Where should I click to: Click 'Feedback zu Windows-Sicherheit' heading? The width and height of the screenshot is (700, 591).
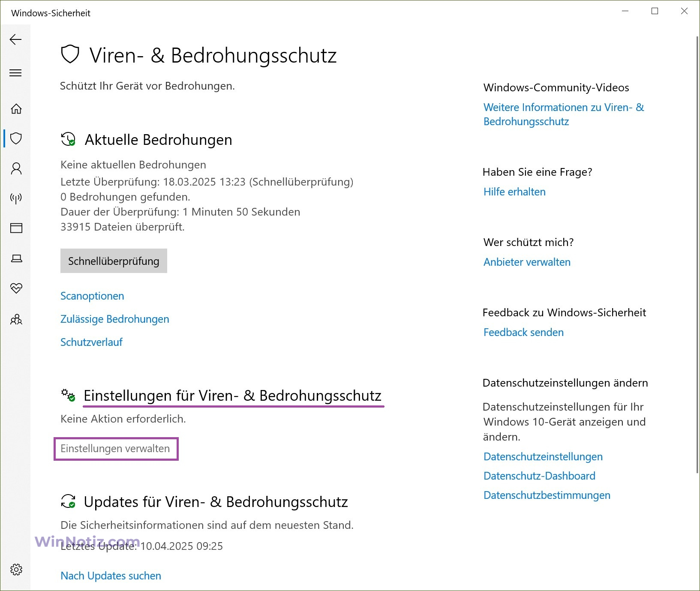(x=564, y=313)
